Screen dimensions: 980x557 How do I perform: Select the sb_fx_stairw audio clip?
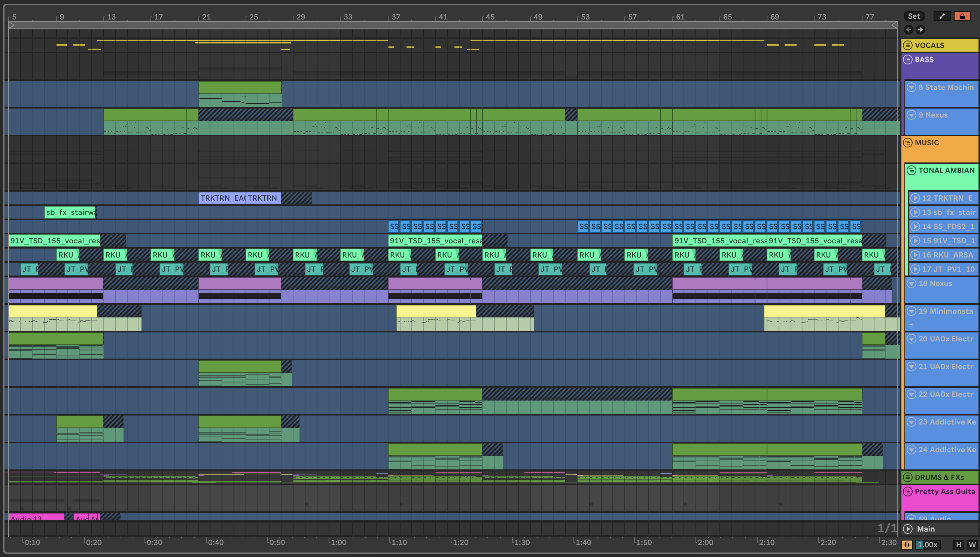[70, 212]
